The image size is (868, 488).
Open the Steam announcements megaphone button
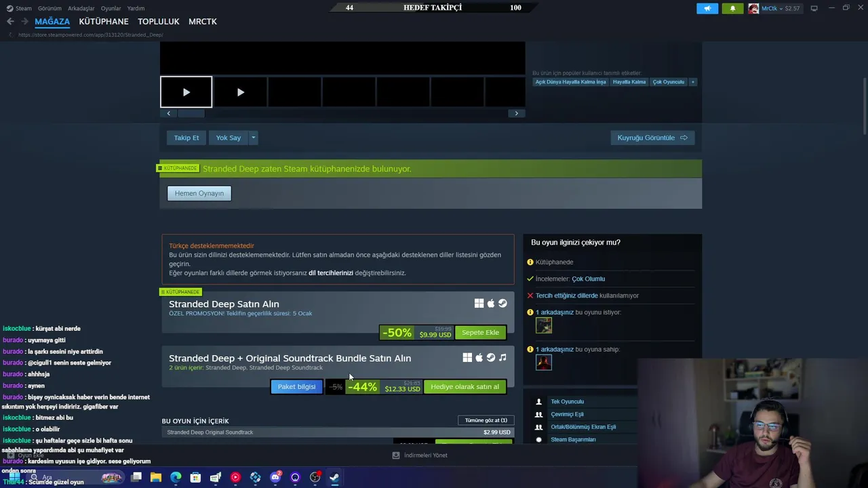[707, 8]
